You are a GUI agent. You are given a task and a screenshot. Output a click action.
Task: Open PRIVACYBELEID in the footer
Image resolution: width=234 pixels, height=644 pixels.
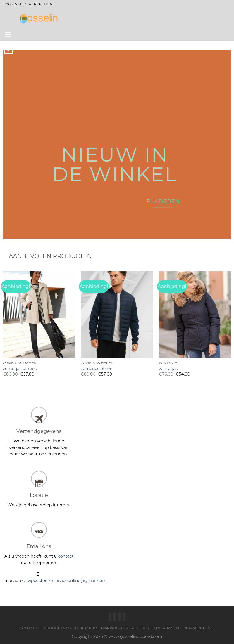tap(199, 628)
